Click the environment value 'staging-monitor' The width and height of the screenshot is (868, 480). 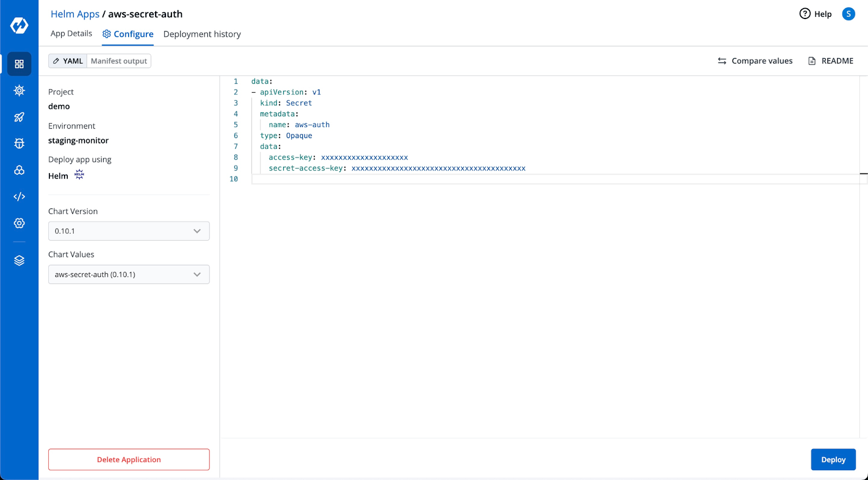[x=78, y=141]
